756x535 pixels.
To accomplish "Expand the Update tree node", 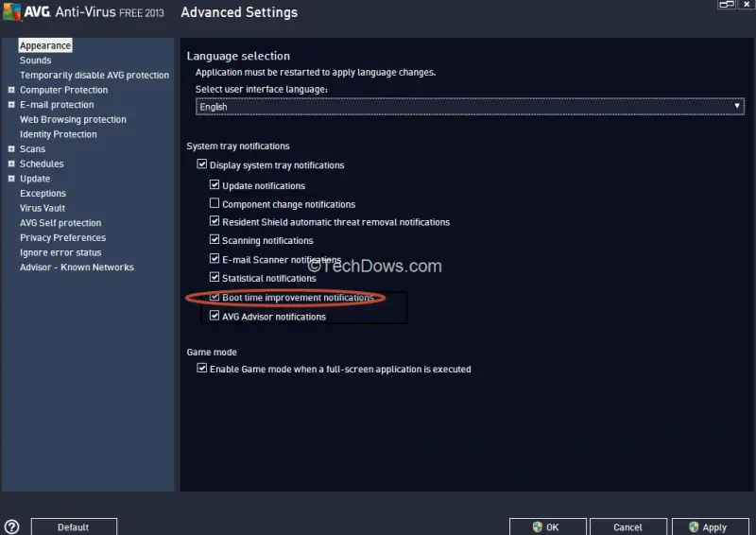I will click(11, 179).
